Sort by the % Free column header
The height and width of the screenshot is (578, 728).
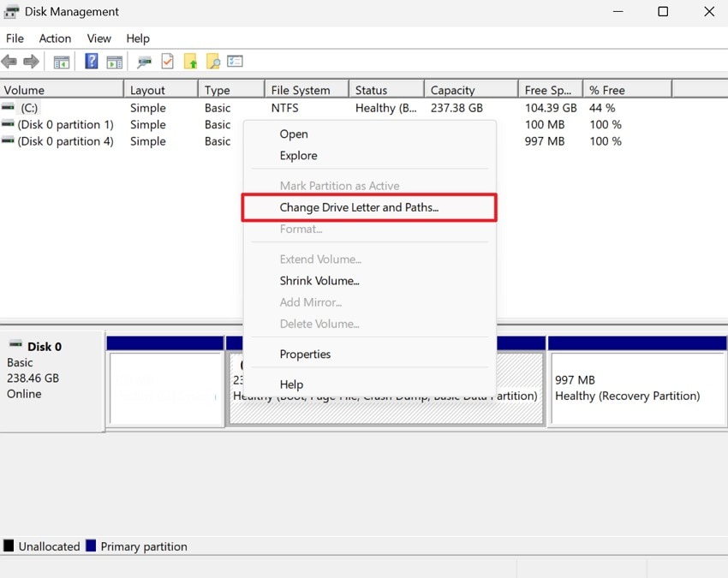(628, 90)
